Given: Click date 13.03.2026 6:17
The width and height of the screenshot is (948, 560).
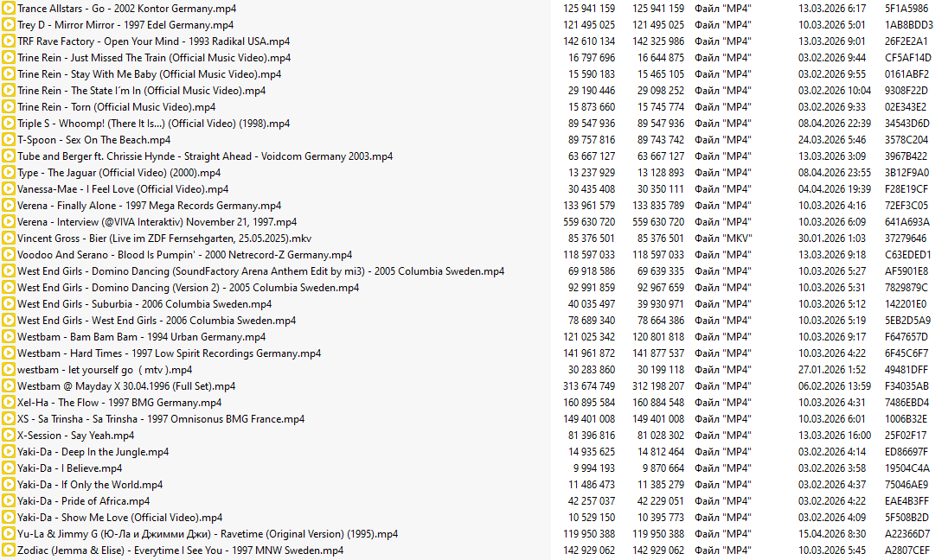Looking at the screenshot, I should [x=832, y=9].
